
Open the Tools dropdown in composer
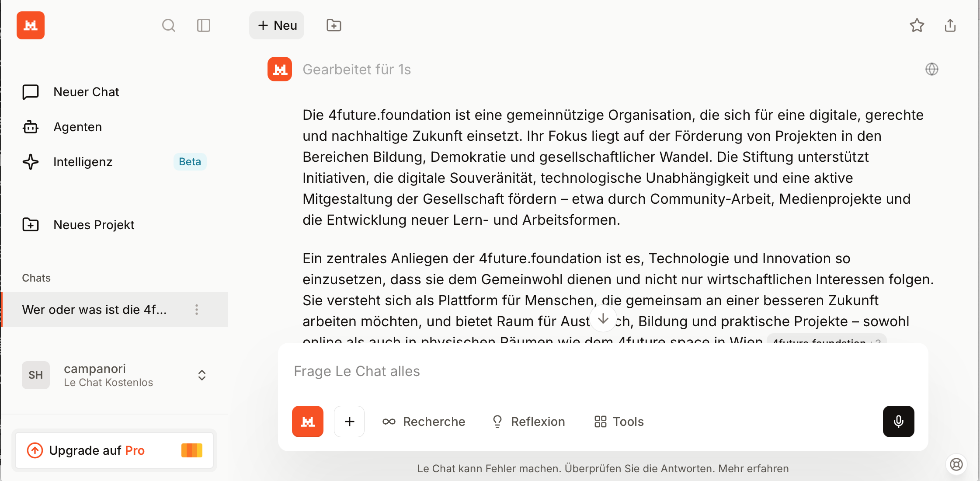tap(619, 422)
